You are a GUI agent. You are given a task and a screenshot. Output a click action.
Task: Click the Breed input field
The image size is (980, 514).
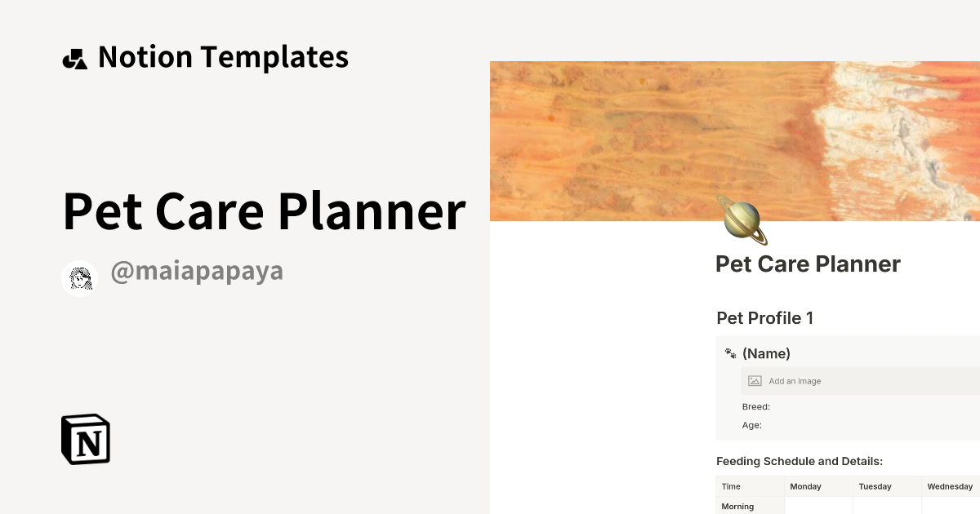pyautogui.click(x=755, y=406)
